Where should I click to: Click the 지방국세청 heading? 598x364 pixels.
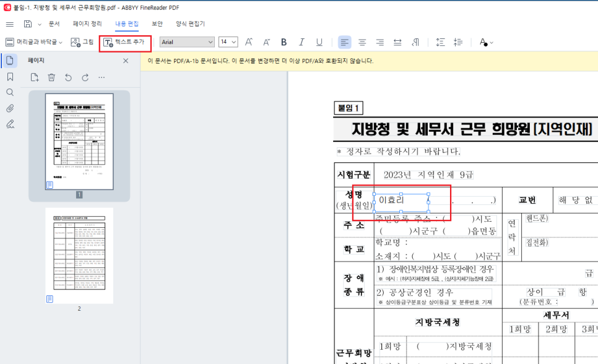pos(438,322)
